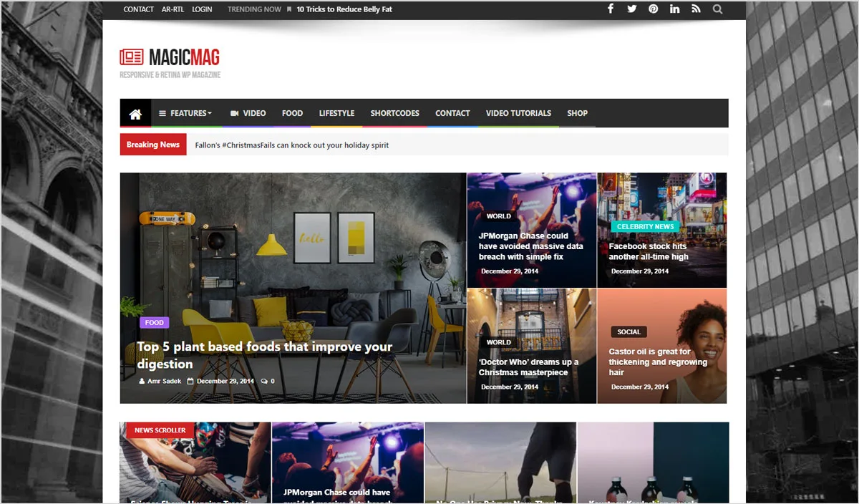Click date under Facebook stock article

pyautogui.click(x=639, y=272)
